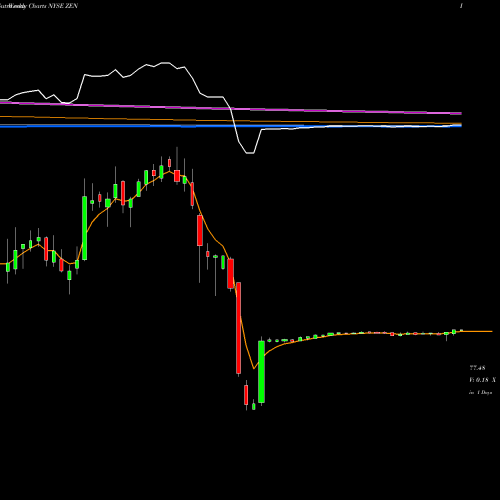Click the large green rebound candle after the drop
Screen dimensions: 500x500
[x=262, y=372]
